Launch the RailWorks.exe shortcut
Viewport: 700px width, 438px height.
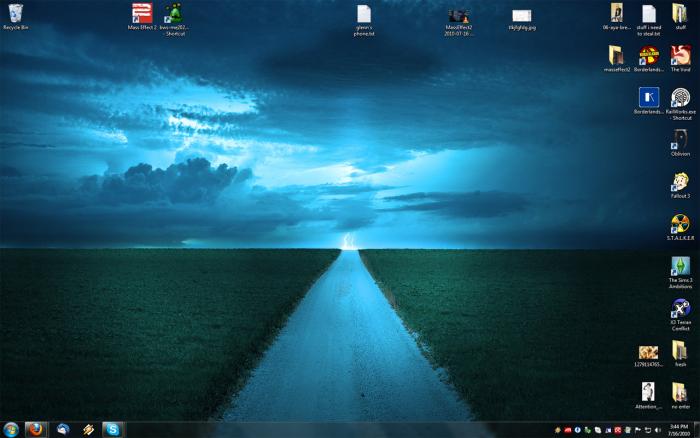coord(680,97)
